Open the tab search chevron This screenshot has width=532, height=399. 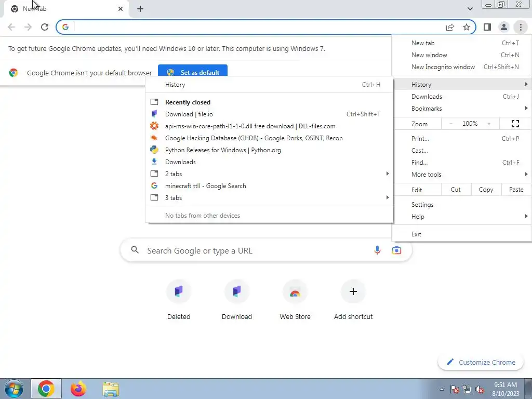[x=470, y=9]
